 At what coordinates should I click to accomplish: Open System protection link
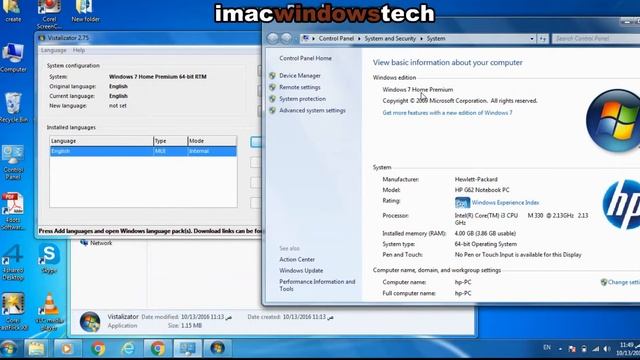(302, 99)
